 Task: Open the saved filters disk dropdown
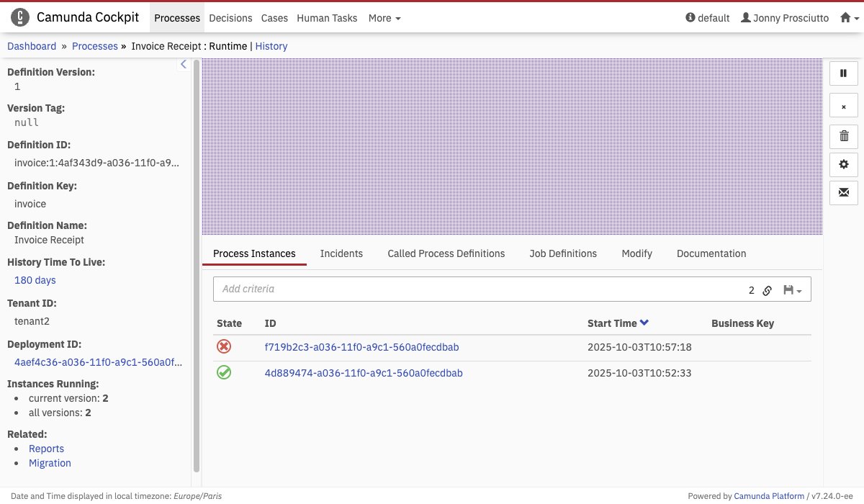tap(792, 290)
